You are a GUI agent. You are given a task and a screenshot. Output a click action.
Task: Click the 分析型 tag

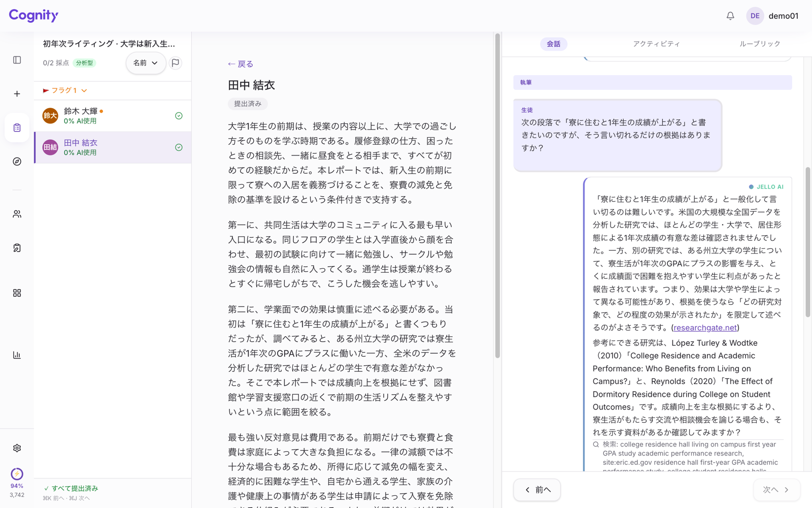(x=84, y=63)
